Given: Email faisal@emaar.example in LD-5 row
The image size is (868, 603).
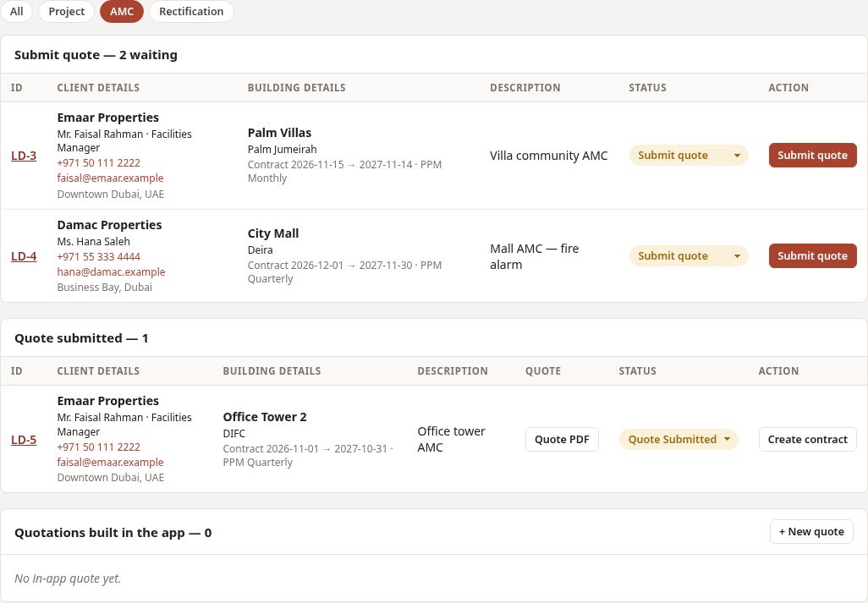Looking at the screenshot, I should click(110, 462).
